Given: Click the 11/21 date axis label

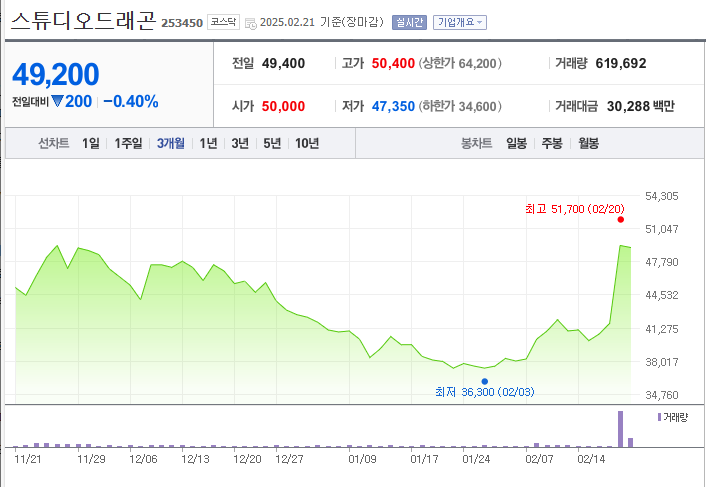Looking at the screenshot, I should (28, 460).
